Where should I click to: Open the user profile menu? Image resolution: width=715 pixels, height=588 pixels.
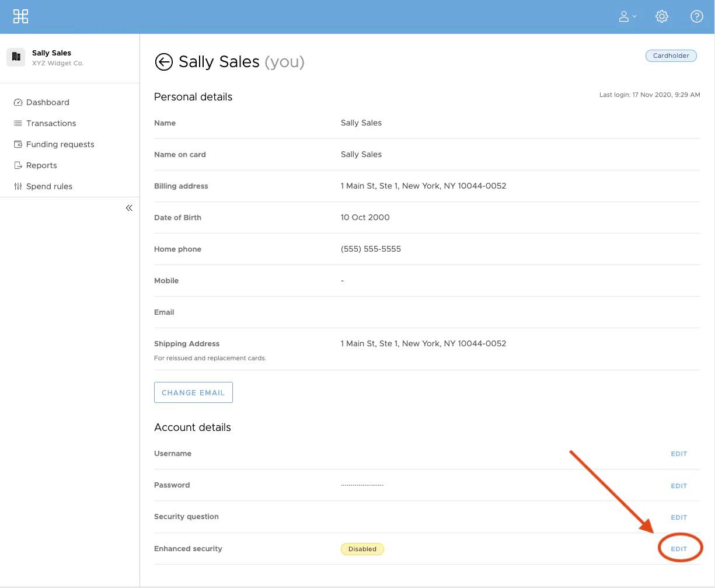click(627, 16)
